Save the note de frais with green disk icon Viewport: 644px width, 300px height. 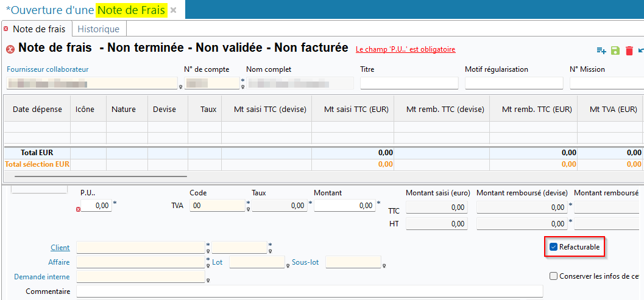point(615,51)
